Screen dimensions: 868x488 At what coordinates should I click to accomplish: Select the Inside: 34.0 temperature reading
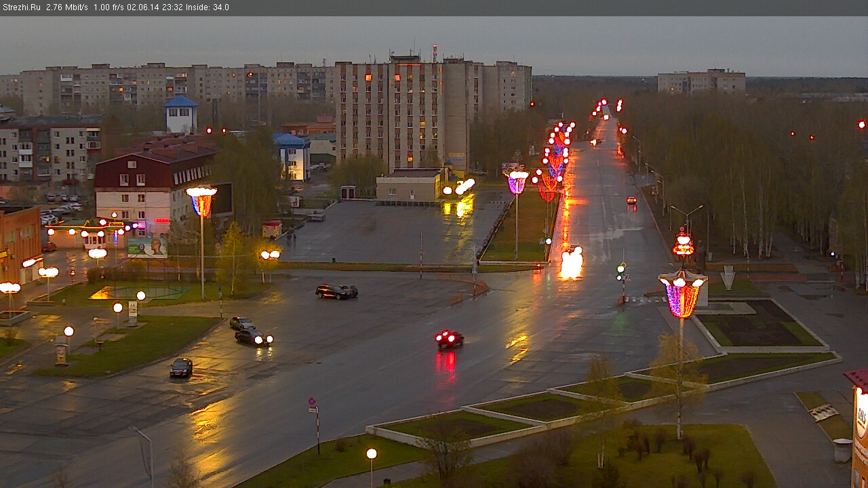point(206,7)
